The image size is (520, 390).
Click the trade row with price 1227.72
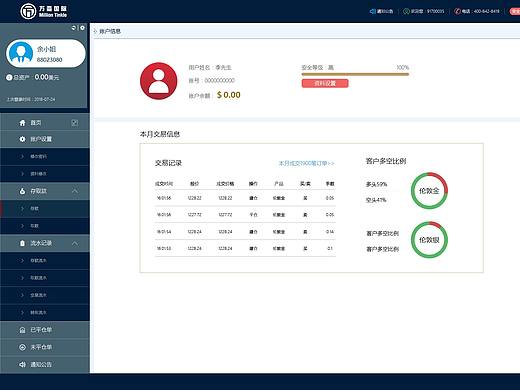click(x=245, y=215)
